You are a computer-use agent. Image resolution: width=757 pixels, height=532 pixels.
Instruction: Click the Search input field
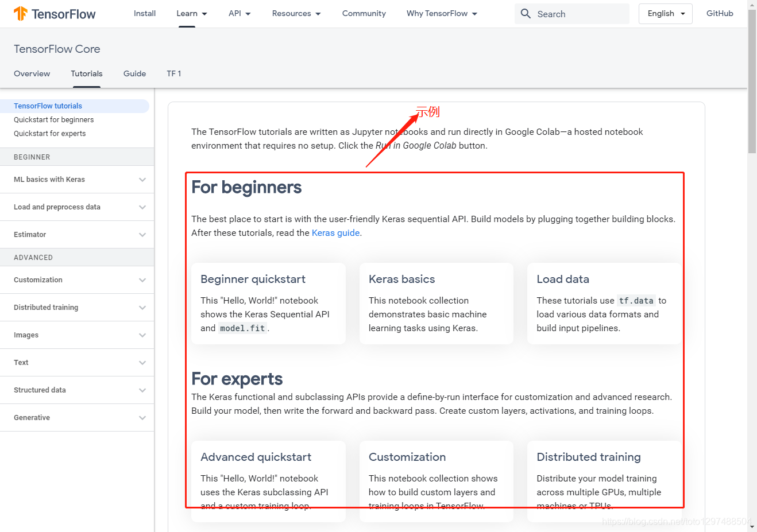tap(572, 14)
